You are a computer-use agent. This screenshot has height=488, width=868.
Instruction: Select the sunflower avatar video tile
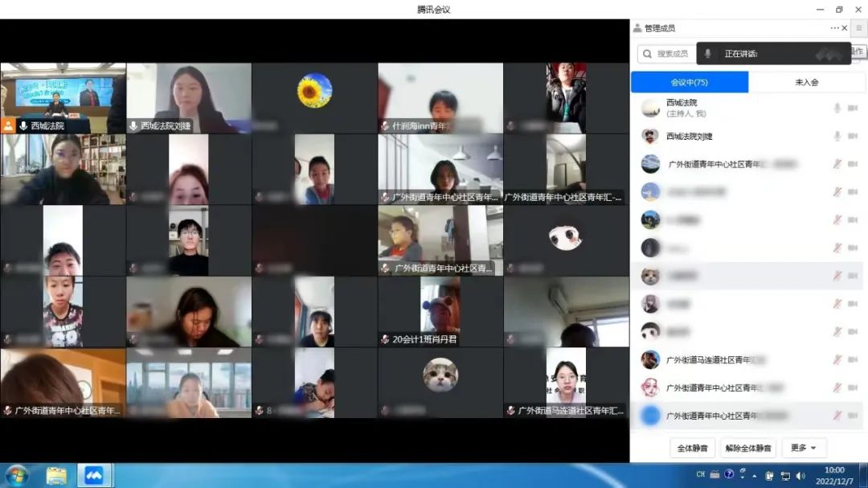[314, 97]
